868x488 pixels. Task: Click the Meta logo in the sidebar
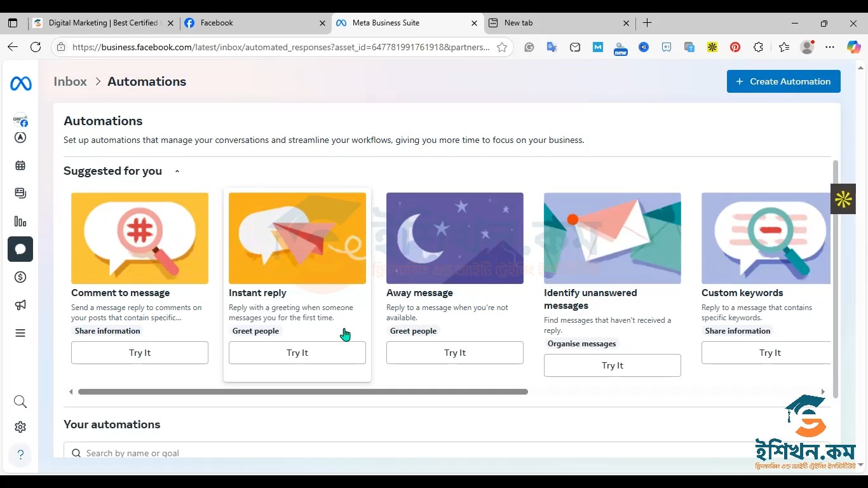[x=20, y=83]
